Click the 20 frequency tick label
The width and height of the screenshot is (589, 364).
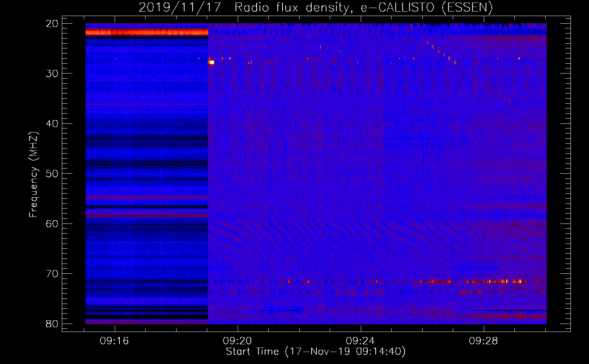pyautogui.click(x=52, y=24)
